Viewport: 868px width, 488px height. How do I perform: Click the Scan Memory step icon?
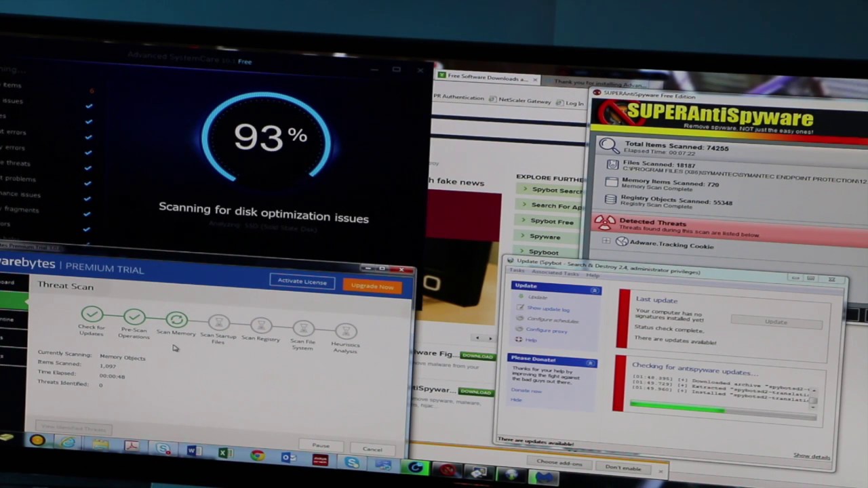176,320
